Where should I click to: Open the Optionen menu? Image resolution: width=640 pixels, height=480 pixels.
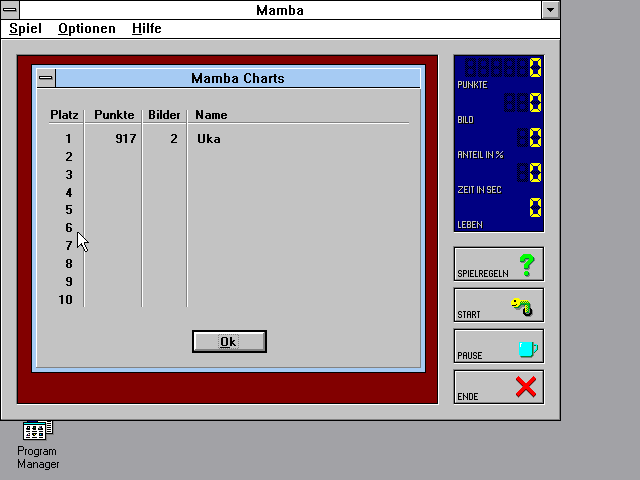pos(87,29)
